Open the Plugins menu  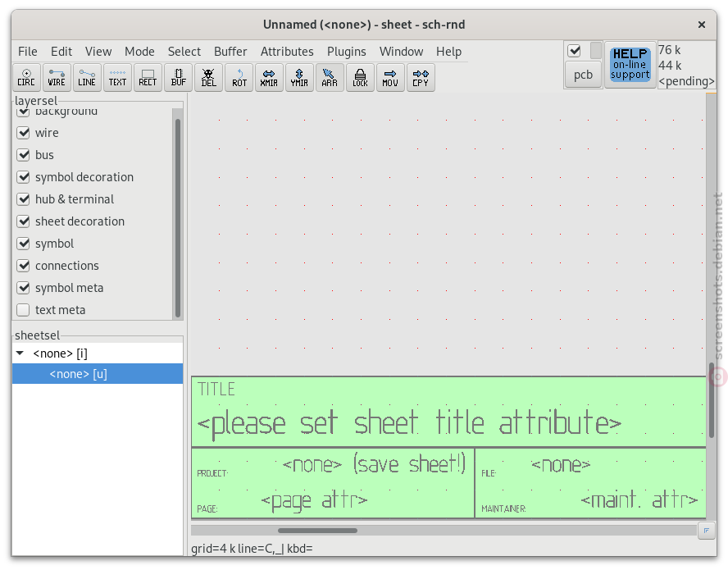click(346, 52)
